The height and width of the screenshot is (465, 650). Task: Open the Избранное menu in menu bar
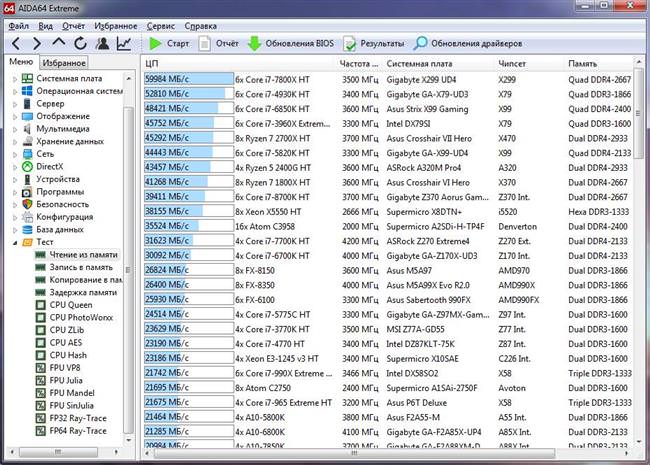click(x=116, y=26)
